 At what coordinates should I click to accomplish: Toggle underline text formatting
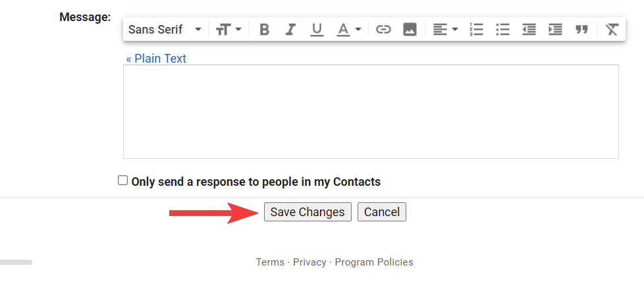pos(317,30)
